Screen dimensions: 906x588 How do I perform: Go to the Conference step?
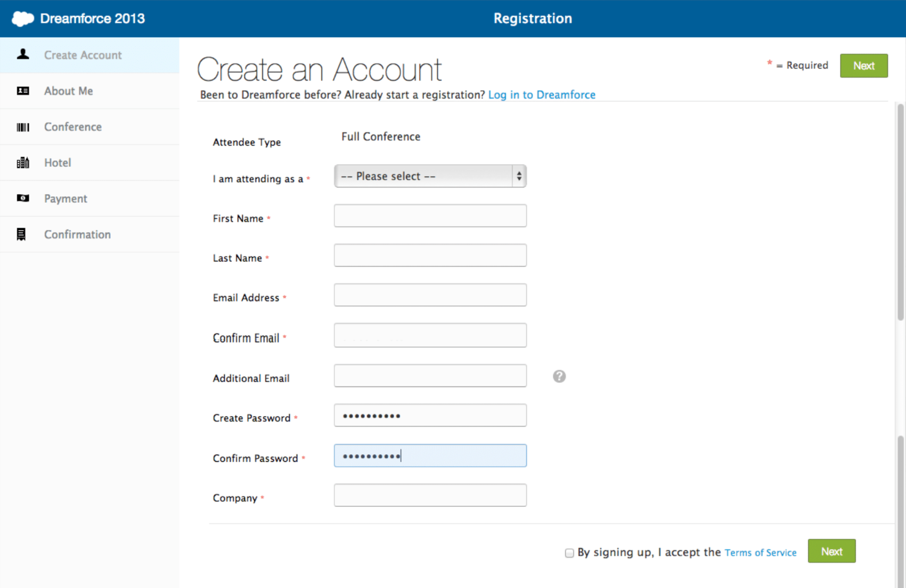90,127
